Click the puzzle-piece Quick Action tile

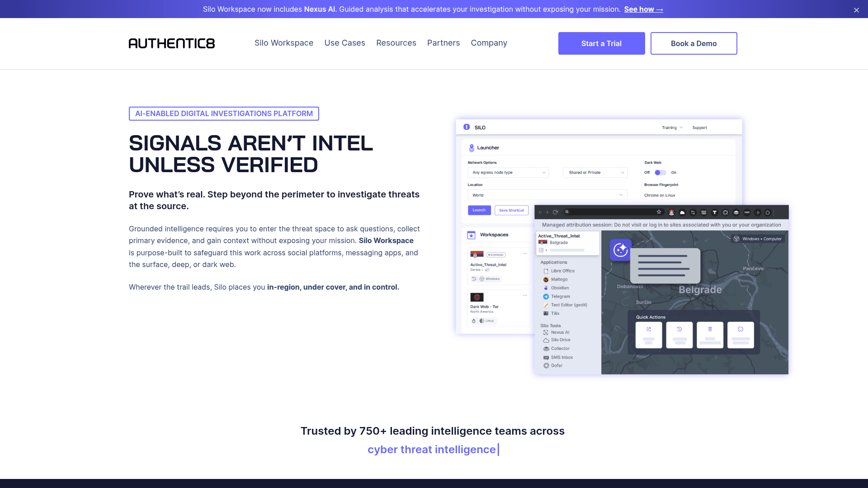741,335
